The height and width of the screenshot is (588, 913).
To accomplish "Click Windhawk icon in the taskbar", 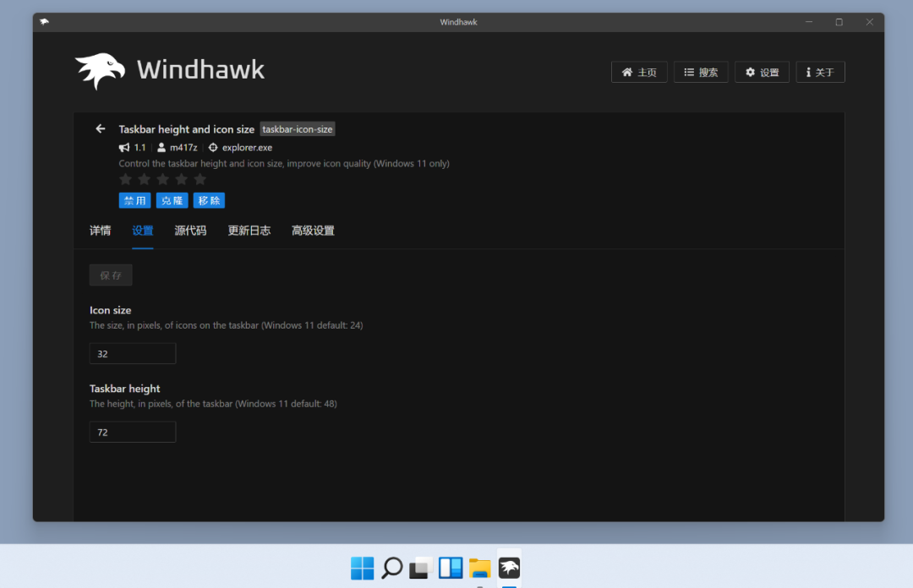I will coord(510,568).
